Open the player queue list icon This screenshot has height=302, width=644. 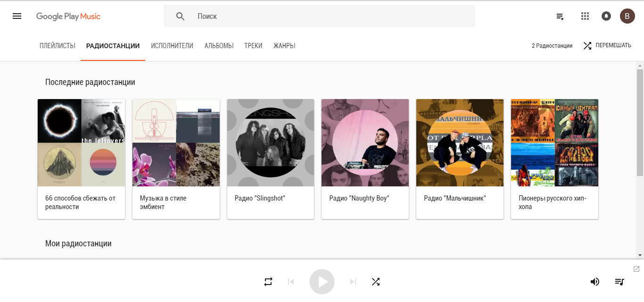click(619, 282)
